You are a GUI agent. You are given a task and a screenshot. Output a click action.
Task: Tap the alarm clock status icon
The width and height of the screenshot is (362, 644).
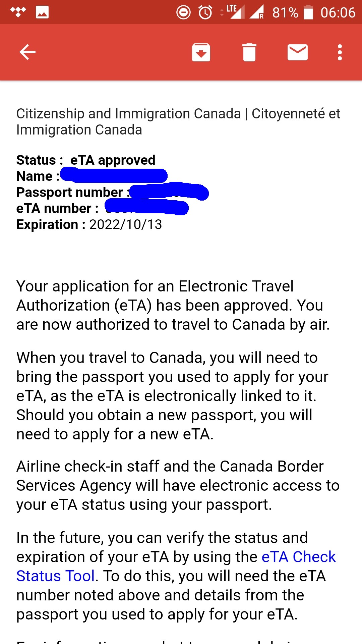[x=205, y=12]
